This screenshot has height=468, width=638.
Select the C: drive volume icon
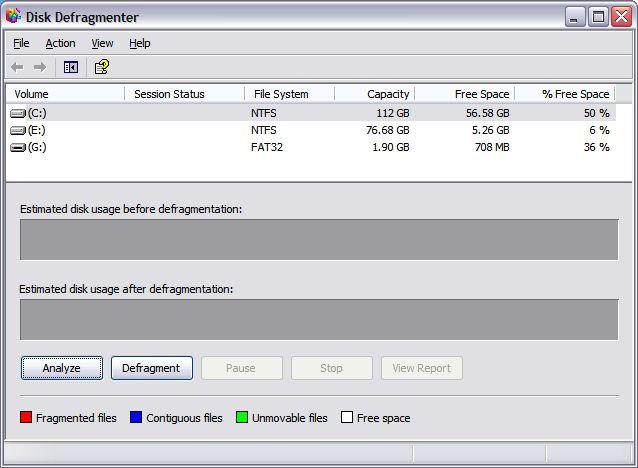(18, 113)
